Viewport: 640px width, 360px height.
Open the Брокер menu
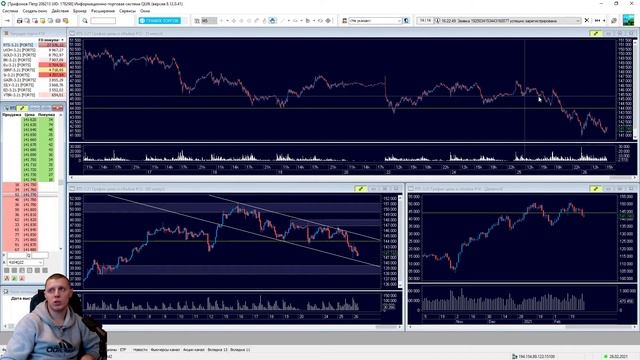tap(80, 11)
